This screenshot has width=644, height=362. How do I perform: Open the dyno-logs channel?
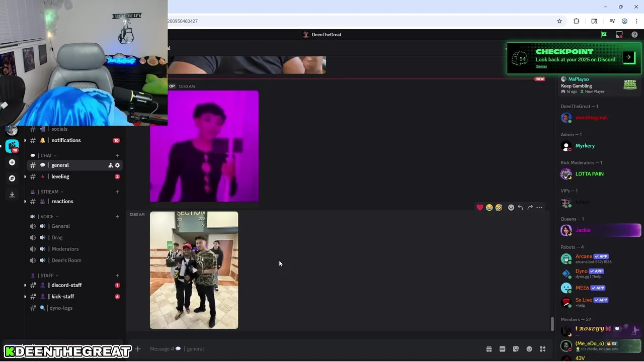[x=74, y=308]
